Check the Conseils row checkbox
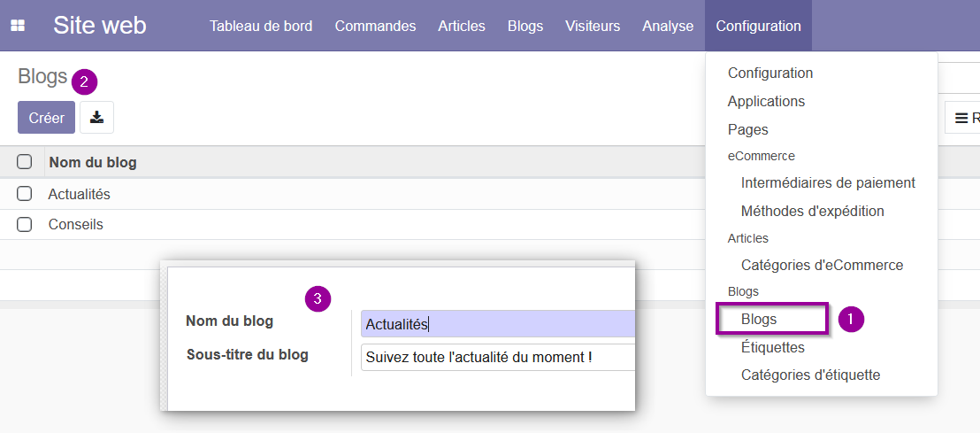This screenshot has height=433, width=980. [x=25, y=224]
